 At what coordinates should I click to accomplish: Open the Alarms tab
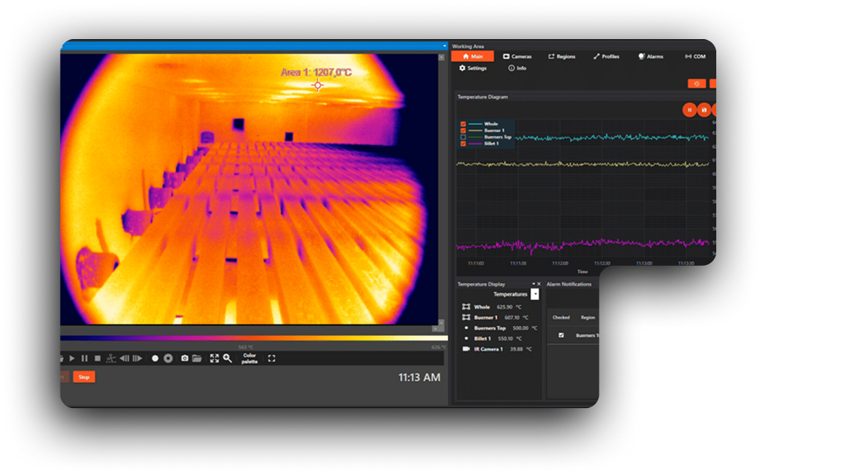(650, 56)
